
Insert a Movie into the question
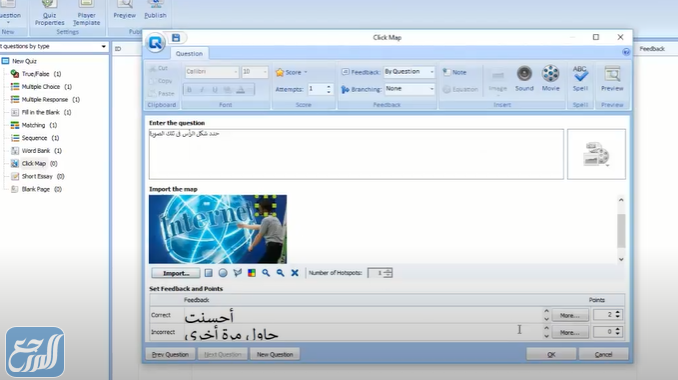(550, 78)
